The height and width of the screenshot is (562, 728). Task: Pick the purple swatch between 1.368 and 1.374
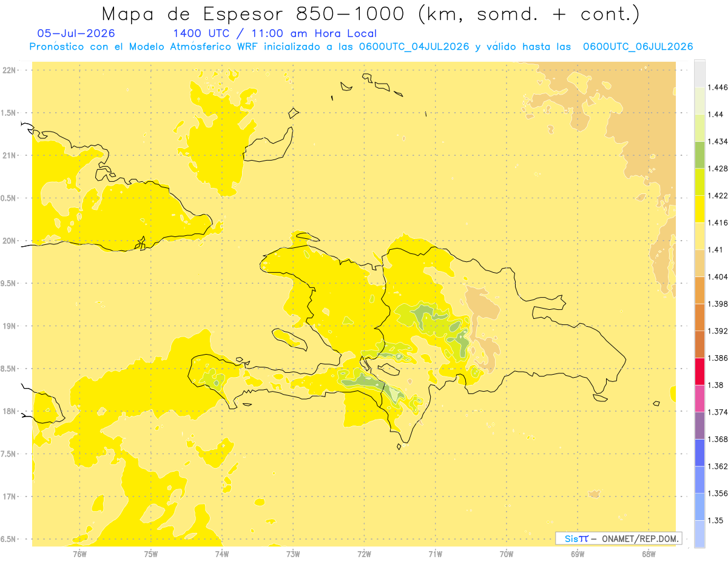[x=699, y=426]
